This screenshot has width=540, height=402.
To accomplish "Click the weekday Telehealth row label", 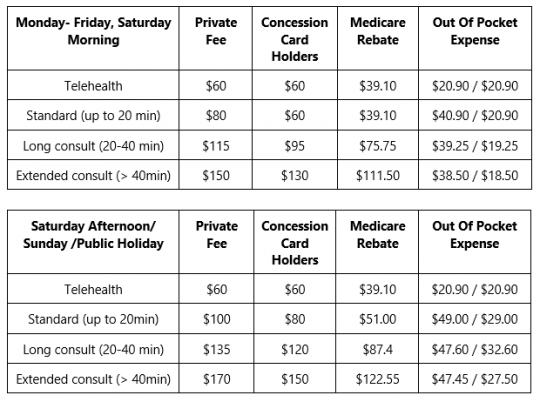I will 93,86.
